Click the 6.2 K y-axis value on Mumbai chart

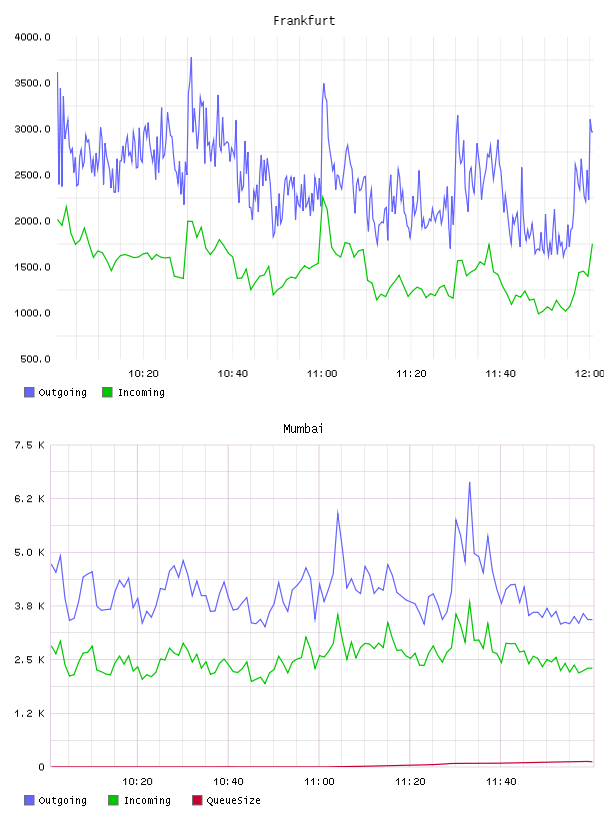click(x=29, y=499)
